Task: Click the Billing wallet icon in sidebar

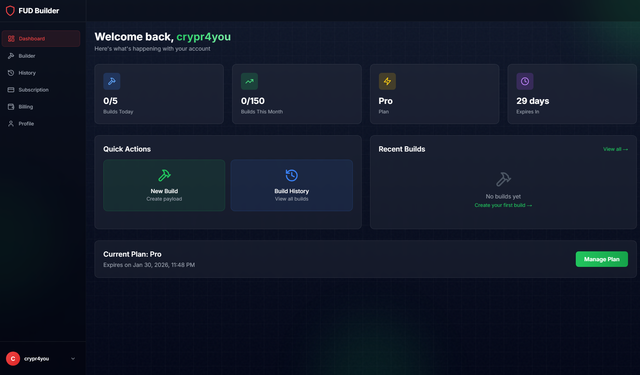Action: [x=11, y=107]
